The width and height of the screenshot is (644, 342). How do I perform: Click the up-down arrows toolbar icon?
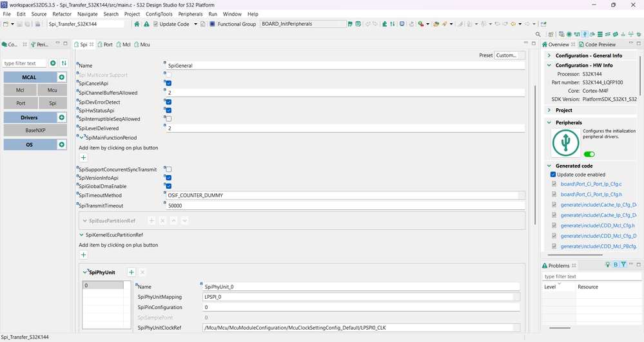coord(392,24)
